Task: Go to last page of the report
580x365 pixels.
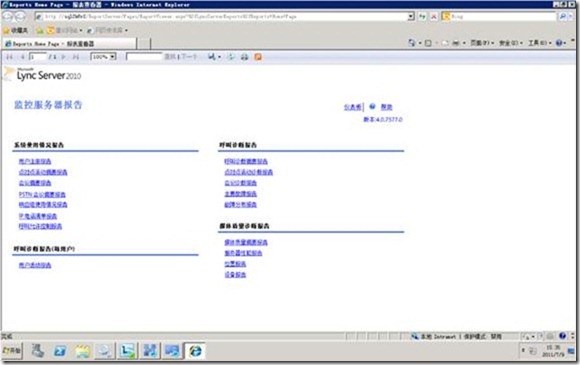Action: point(76,57)
